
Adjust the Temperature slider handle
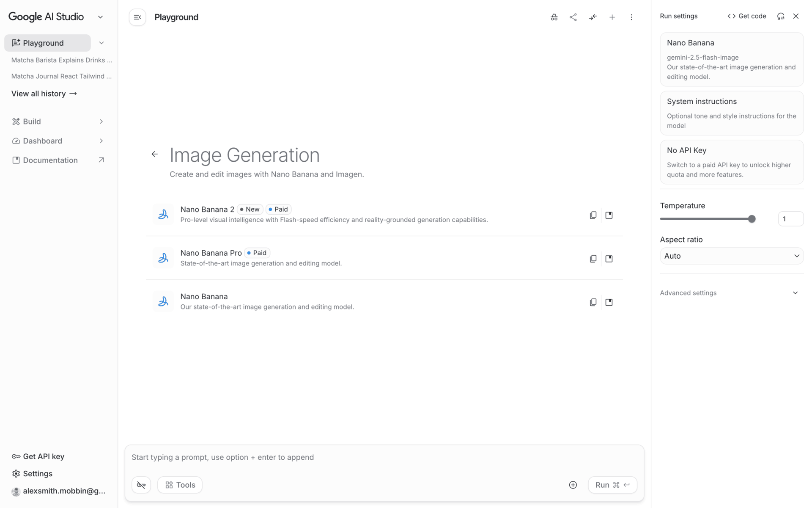point(752,219)
